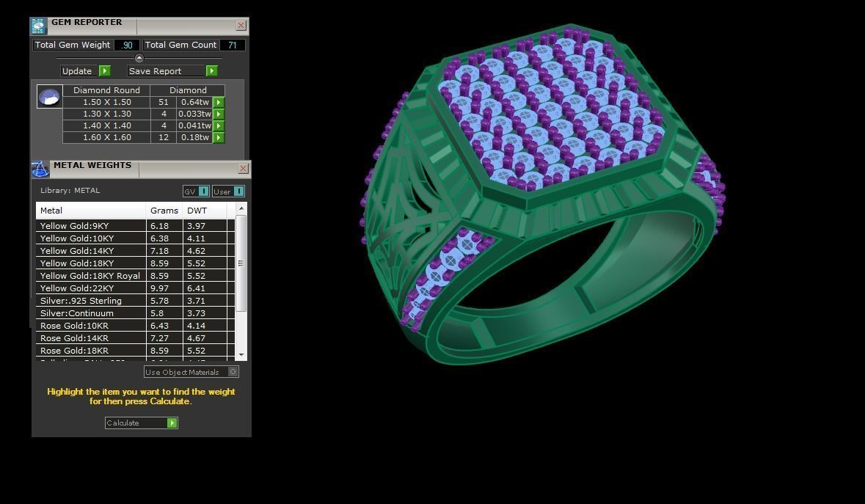Image resolution: width=865 pixels, height=504 pixels.
Task: Click the green arrow on Calculate
Action: (x=172, y=423)
